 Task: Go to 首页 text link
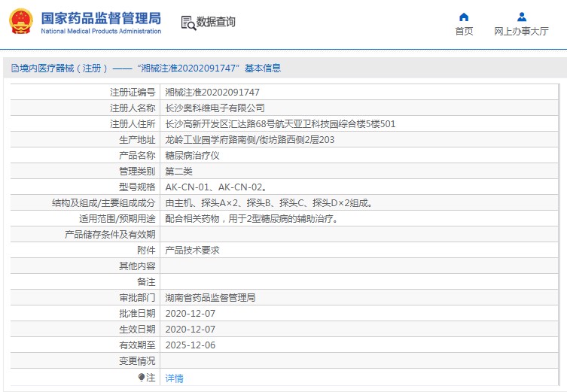464,32
